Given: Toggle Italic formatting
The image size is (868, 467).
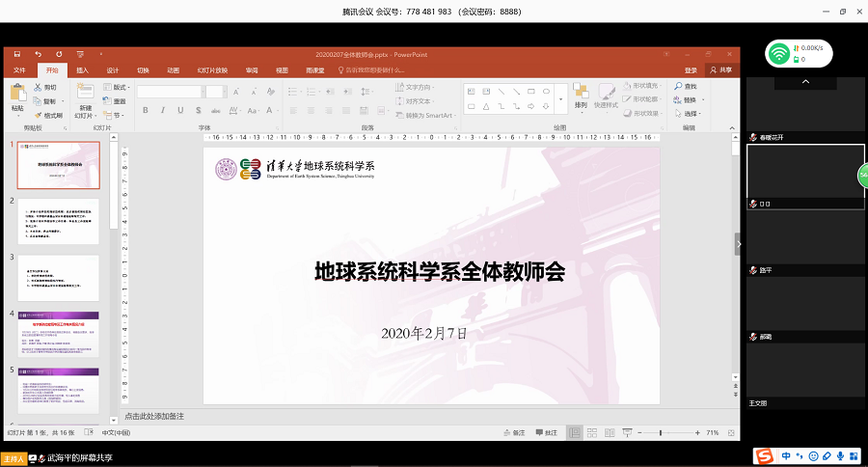Looking at the screenshot, I should coord(163,110).
